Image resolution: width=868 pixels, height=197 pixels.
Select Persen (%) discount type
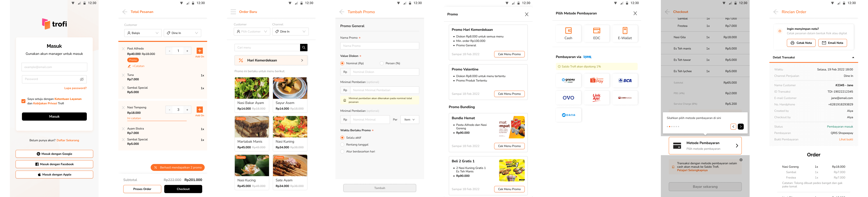tap(382, 63)
